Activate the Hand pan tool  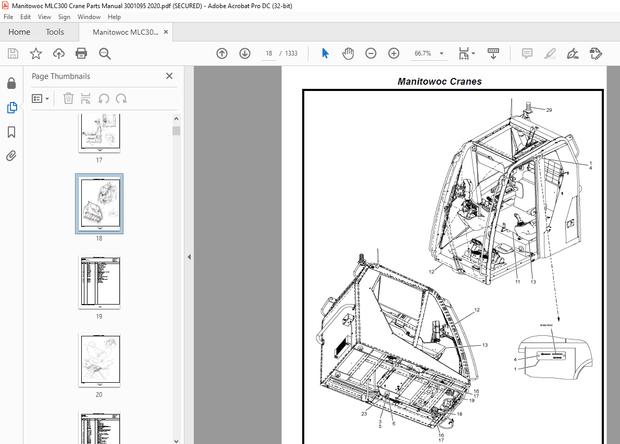[x=348, y=53]
